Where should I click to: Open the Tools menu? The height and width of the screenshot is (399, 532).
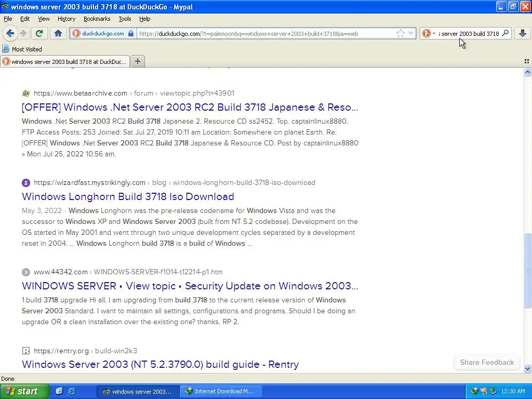125,19
